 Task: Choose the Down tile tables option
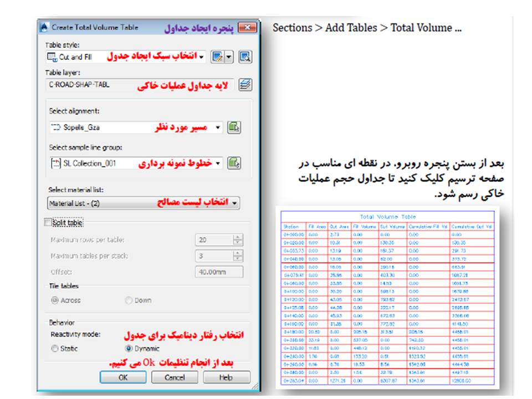(129, 300)
